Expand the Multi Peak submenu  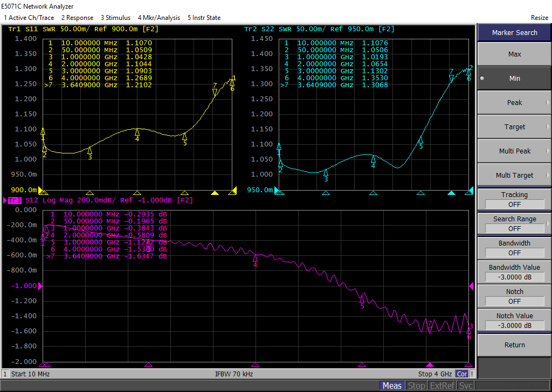point(514,151)
